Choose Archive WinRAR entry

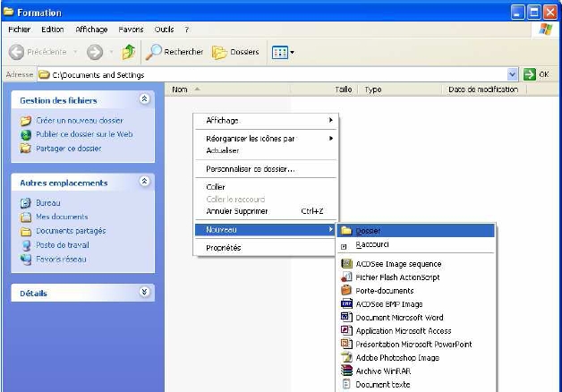click(x=416, y=371)
